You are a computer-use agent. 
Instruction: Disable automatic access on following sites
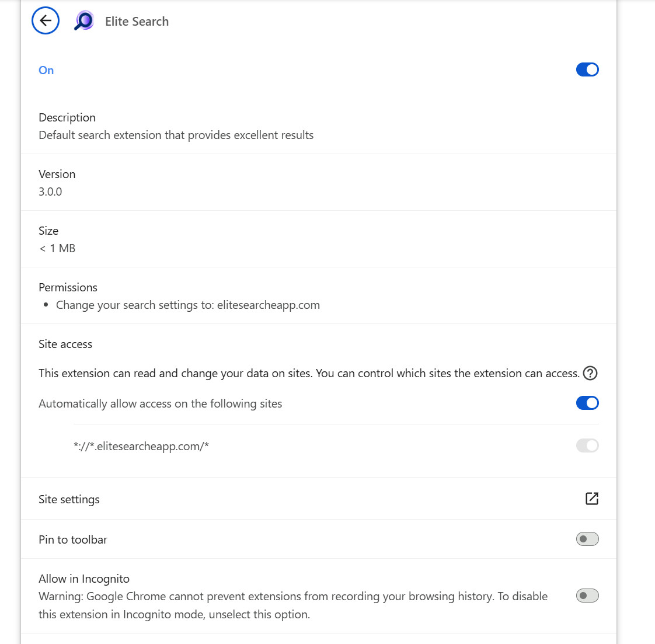[587, 403]
